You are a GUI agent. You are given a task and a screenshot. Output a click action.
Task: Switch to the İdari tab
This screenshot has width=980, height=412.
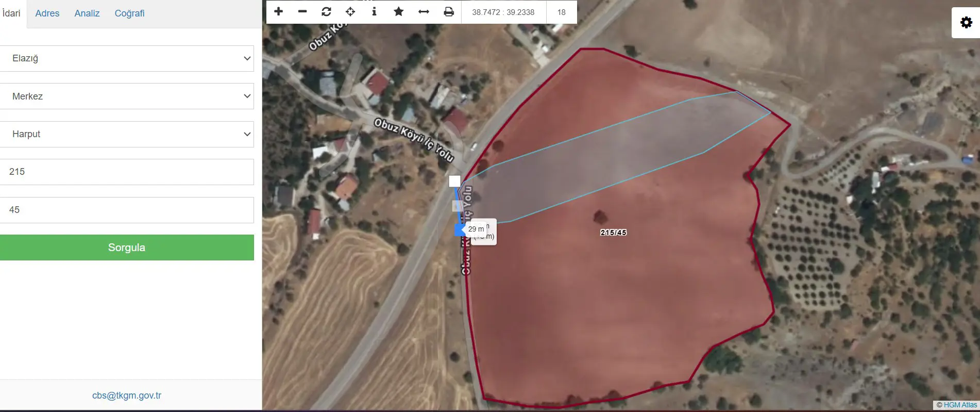(11, 13)
